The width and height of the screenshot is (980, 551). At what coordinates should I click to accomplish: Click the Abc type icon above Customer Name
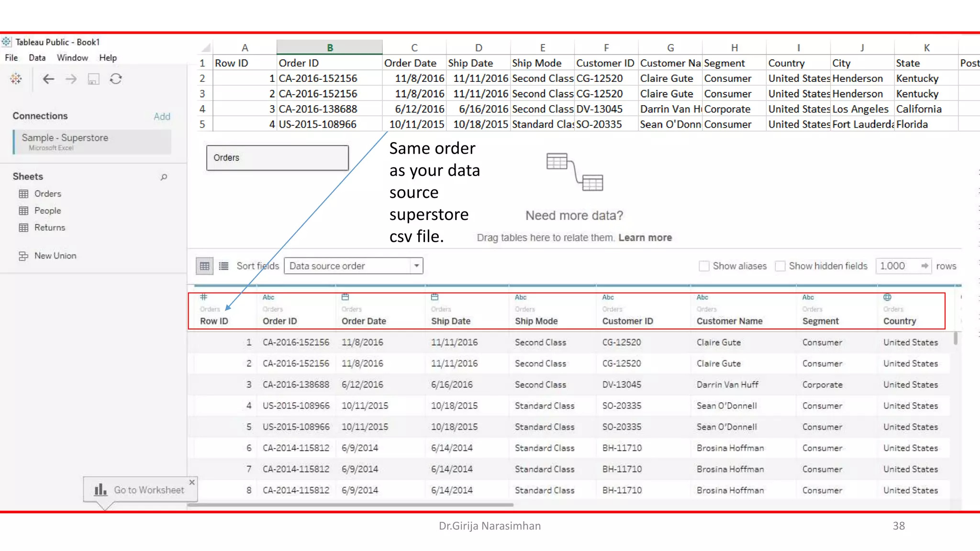[702, 297]
